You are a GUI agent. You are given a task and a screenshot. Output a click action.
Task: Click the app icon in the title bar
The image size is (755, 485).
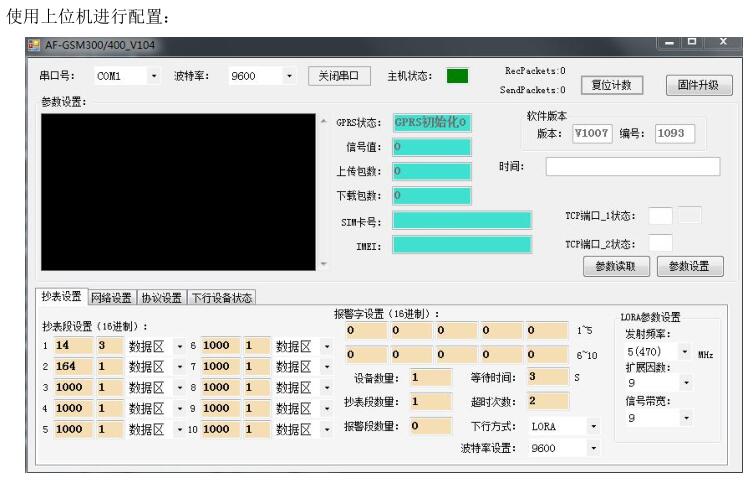point(34,45)
